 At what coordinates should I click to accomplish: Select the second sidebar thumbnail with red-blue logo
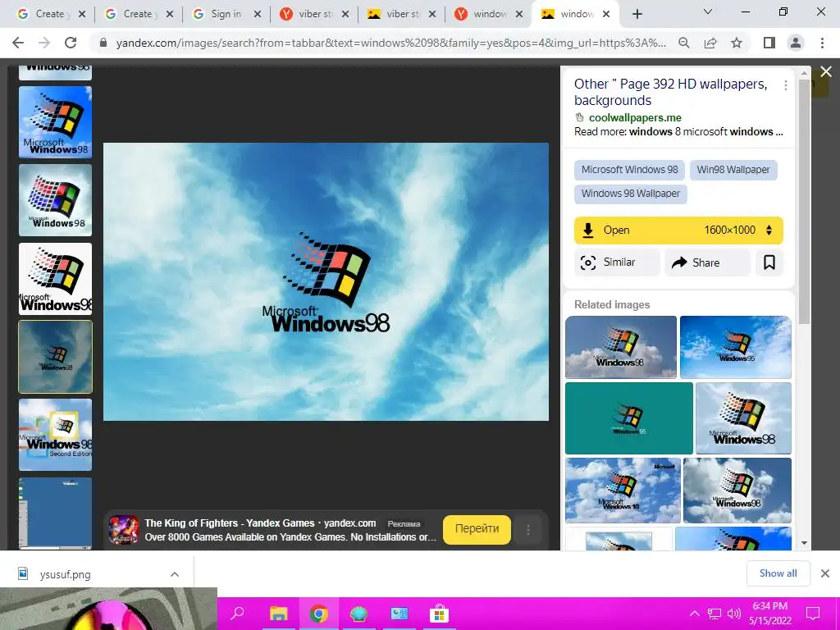pyautogui.click(x=55, y=200)
